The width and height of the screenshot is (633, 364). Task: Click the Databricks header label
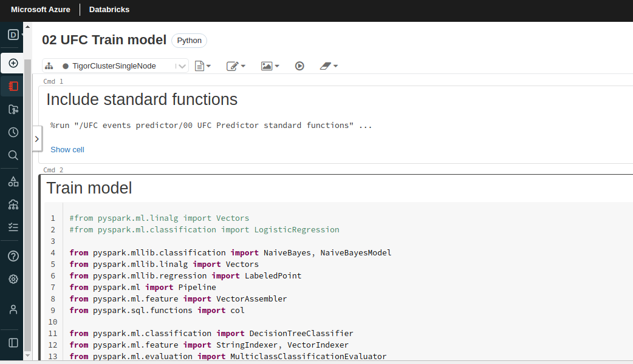point(109,9)
